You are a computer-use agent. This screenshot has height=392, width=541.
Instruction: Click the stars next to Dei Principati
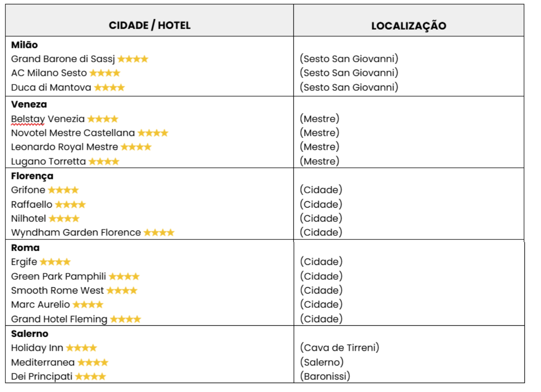(x=90, y=376)
